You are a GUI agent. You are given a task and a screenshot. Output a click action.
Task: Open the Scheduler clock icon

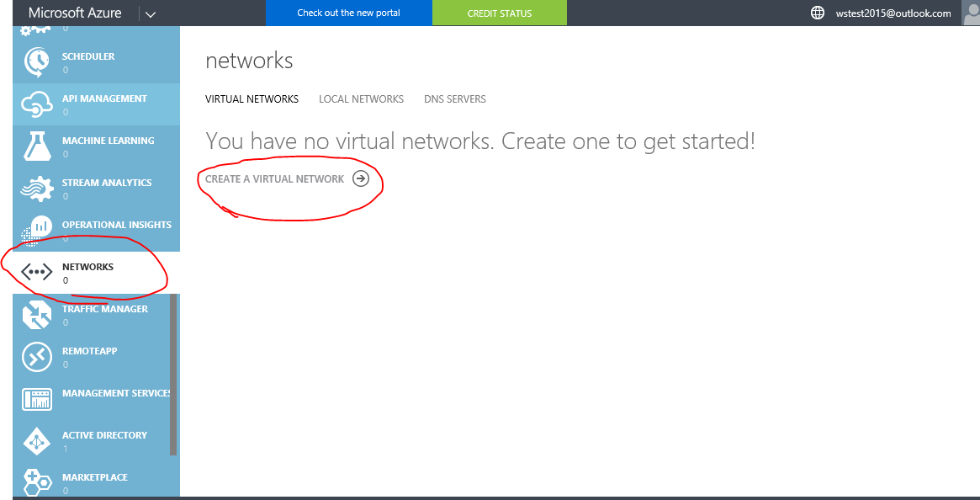pyautogui.click(x=37, y=62)
